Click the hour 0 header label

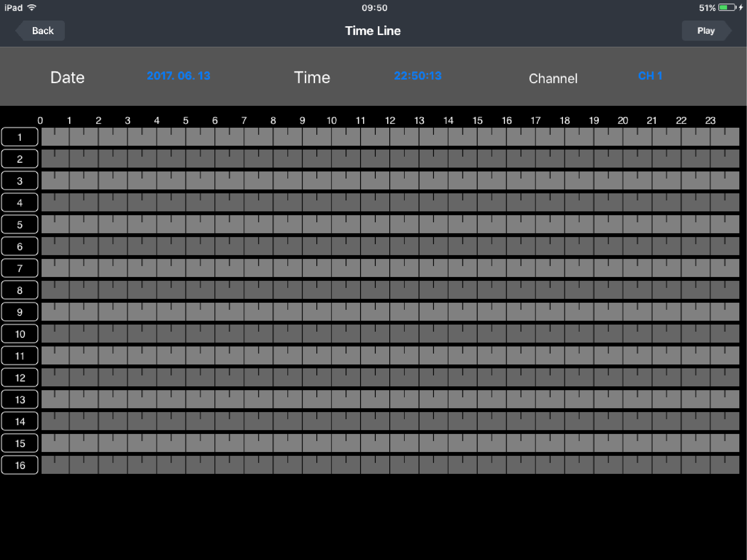pos(40,121)
